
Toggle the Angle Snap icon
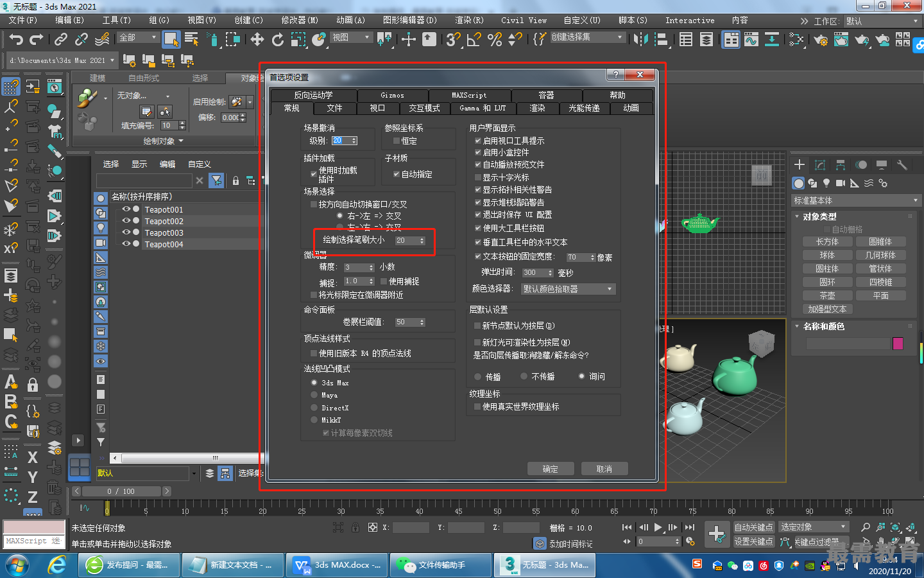[x=474, y=40]
